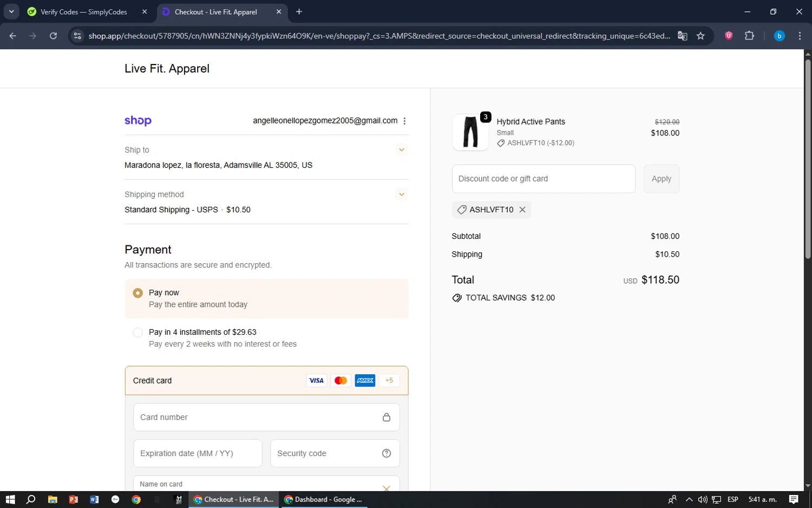
Task: Click the TOTAL SAVINGS $12.00 text
Action: [510, 298]
